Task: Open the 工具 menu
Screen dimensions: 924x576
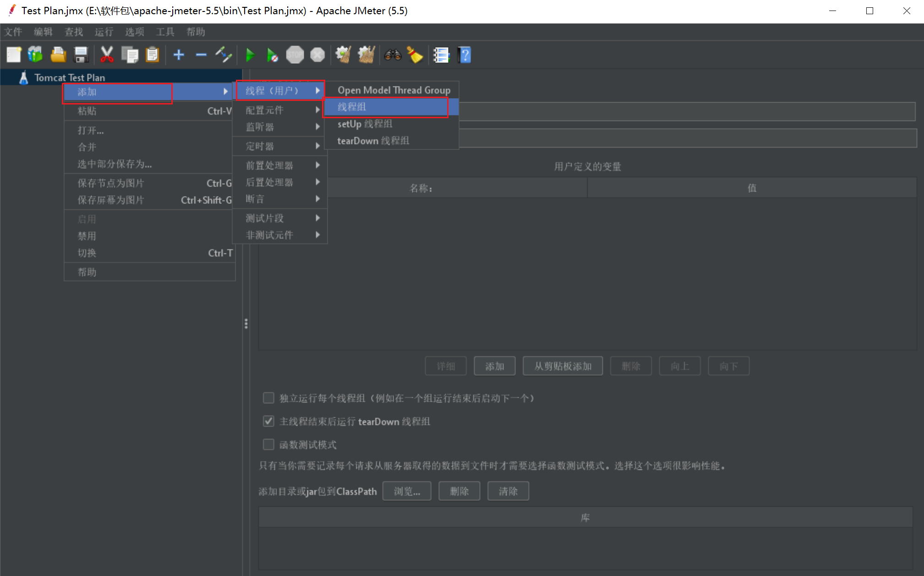Action: point(165,32)
